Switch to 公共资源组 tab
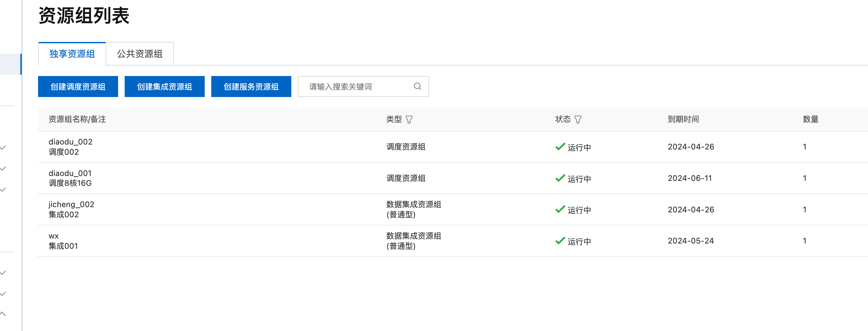The height and width of the screenshot is (331, 868). 140,54
